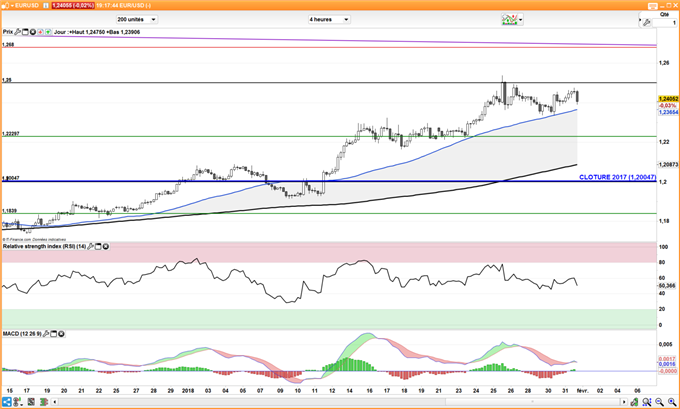This screenshot has height=409, width=680.
Task: Click the 1,22297 level label
Action: tap(11, 134)
